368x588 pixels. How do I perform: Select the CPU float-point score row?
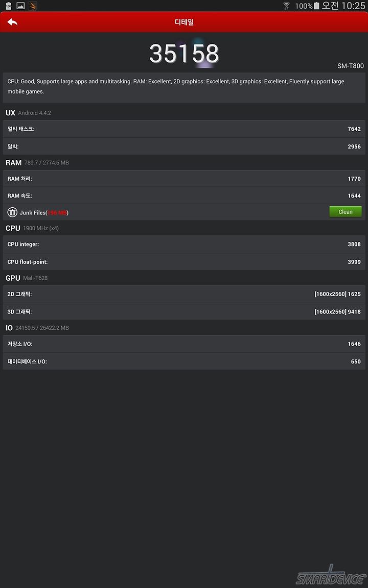tap(184, 262)
